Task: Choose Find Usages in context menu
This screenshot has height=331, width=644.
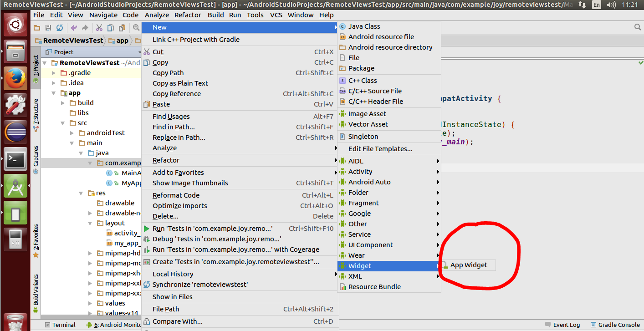Action: 239,117
